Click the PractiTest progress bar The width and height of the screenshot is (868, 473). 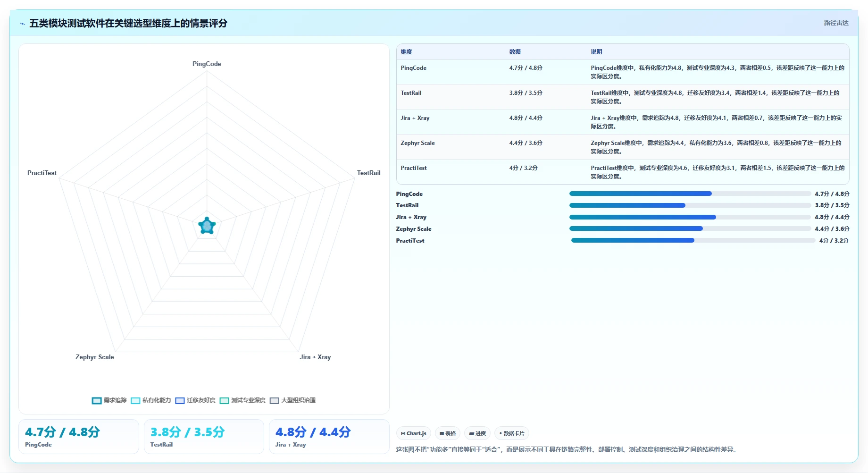click(693, 240)
